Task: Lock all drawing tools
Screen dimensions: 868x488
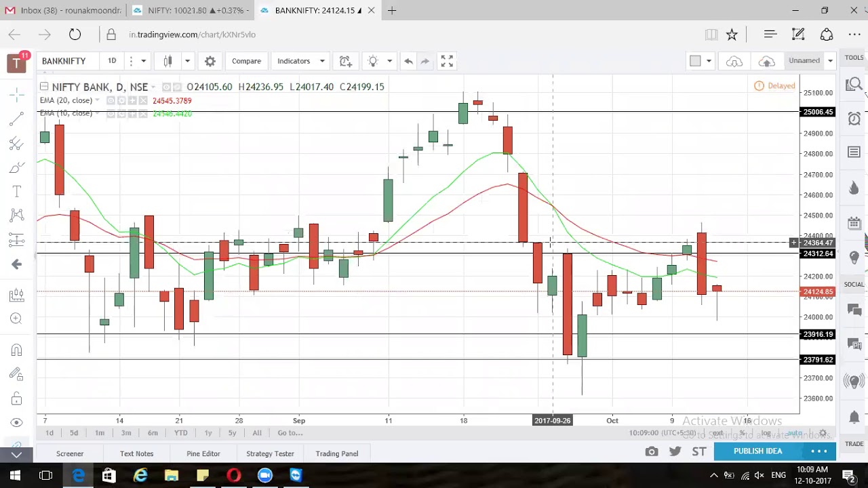Action: pyautogui.click(x=16, y=399)
